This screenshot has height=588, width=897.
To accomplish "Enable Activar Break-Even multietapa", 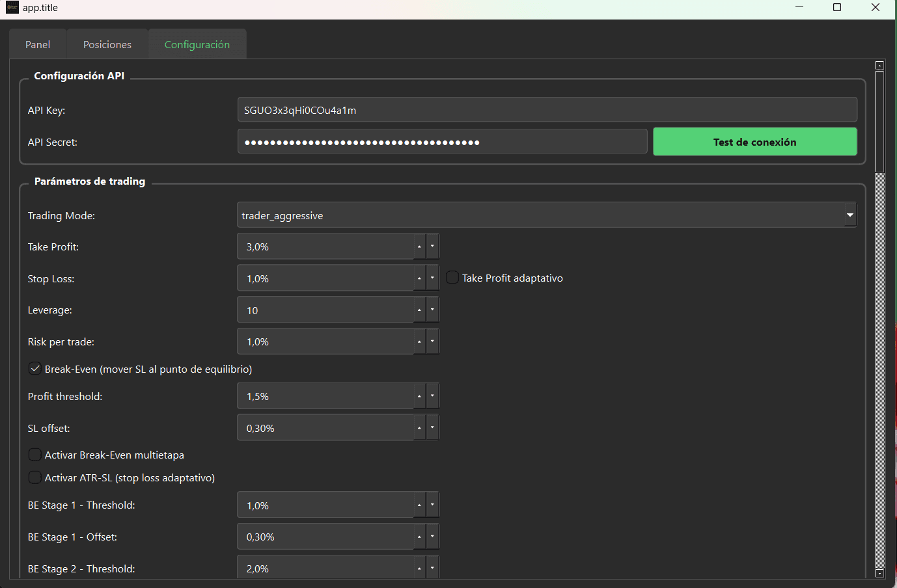I will [x=34, y=455].
